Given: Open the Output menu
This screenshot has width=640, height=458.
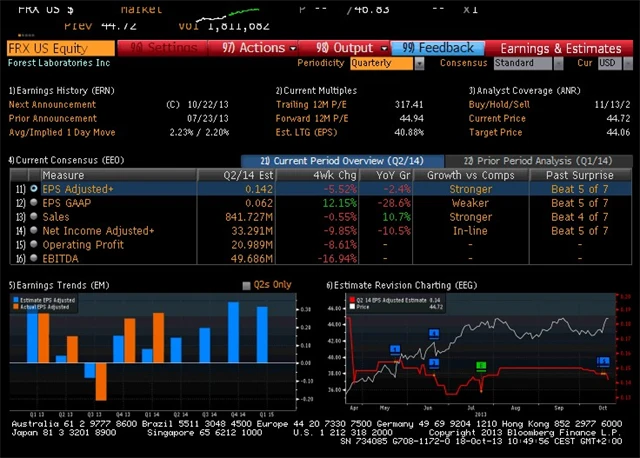Looking at the screenshot, I should [349, 47].
